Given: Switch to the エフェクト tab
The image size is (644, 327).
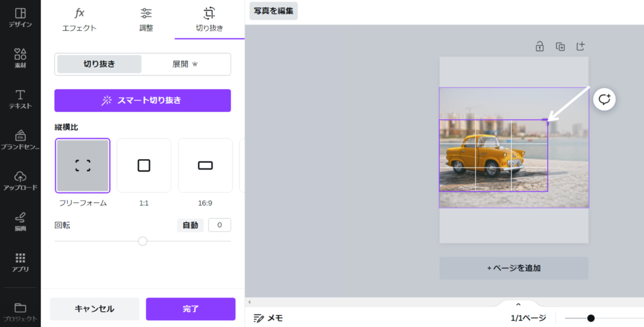Looking at the screenshot, I should pyautogui.click(x=79, y=19).
